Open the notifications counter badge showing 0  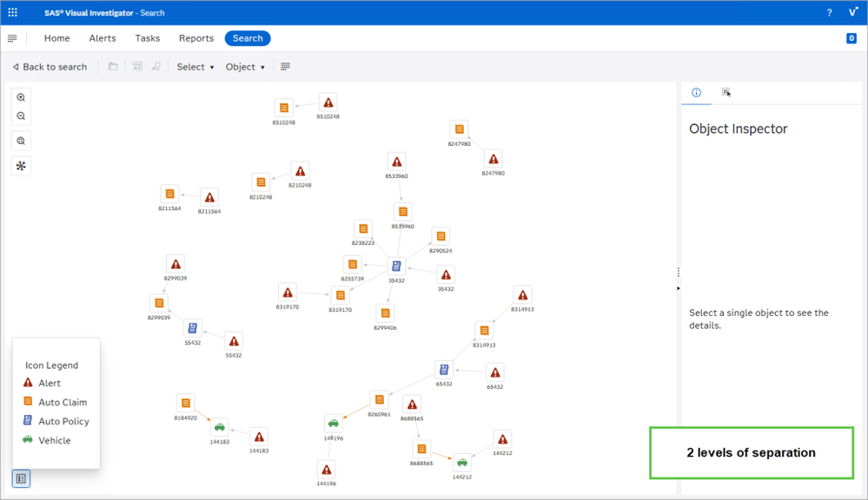(x=851, y=38)
